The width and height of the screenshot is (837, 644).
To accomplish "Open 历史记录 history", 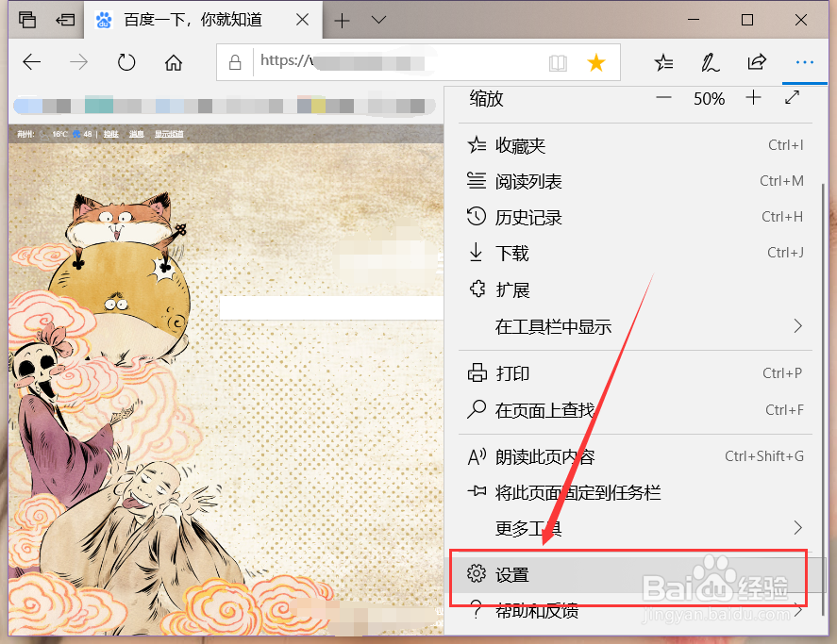I will click(635, 217).
